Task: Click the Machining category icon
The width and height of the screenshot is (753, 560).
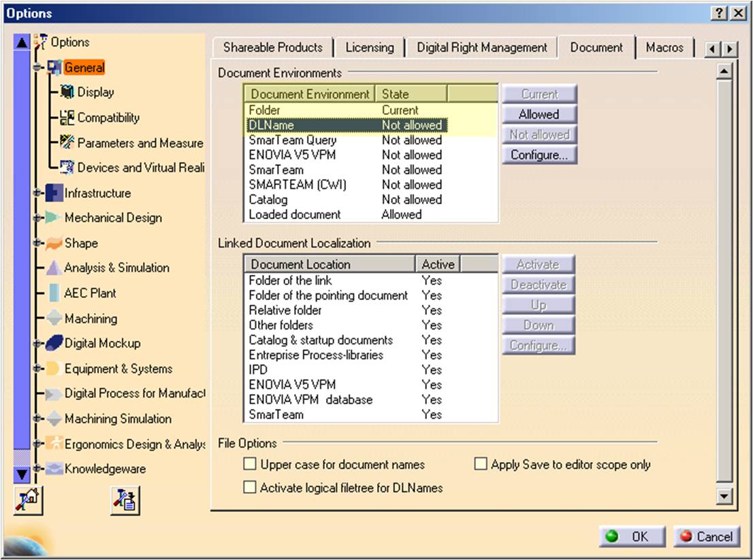Action: [x=54, y=318]
